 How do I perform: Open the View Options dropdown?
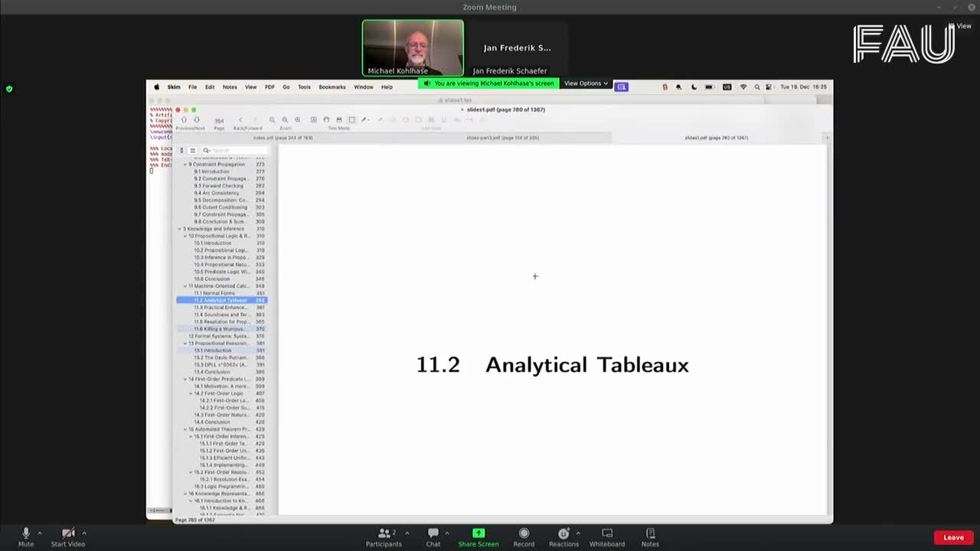[x=586, y=83]
